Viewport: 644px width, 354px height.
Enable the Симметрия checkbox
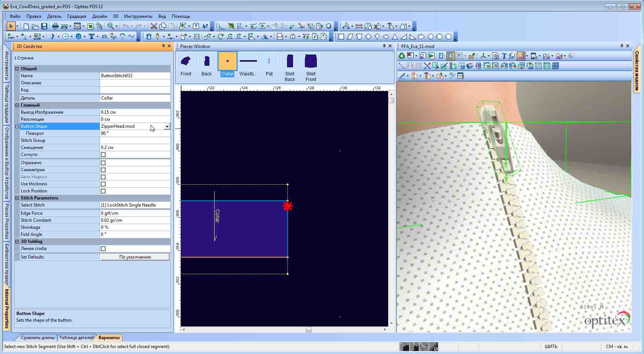[x=103, y=170]
